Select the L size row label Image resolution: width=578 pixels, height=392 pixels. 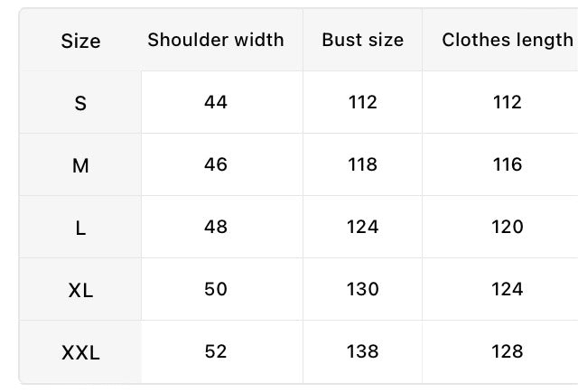pyautogui.click(x=80, y=228)
